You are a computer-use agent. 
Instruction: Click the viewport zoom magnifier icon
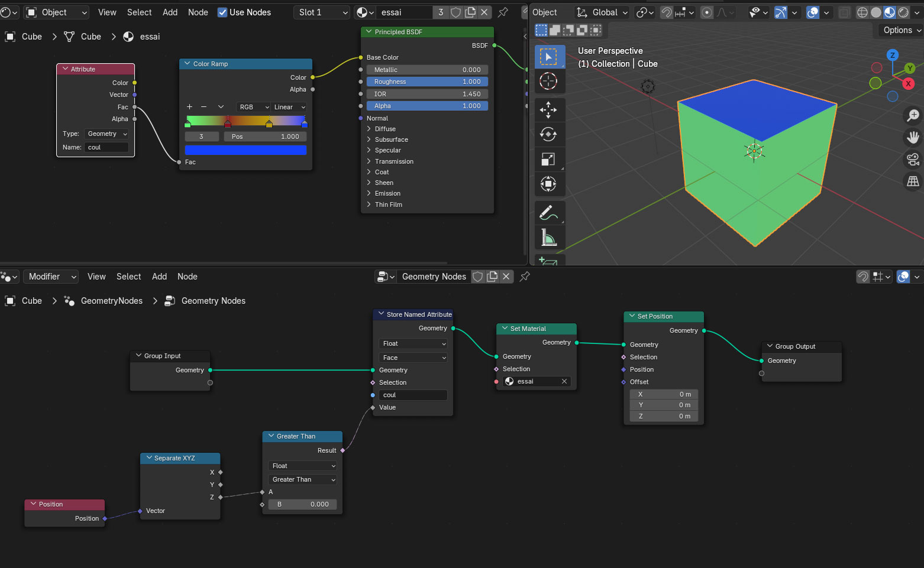(913, 115)
